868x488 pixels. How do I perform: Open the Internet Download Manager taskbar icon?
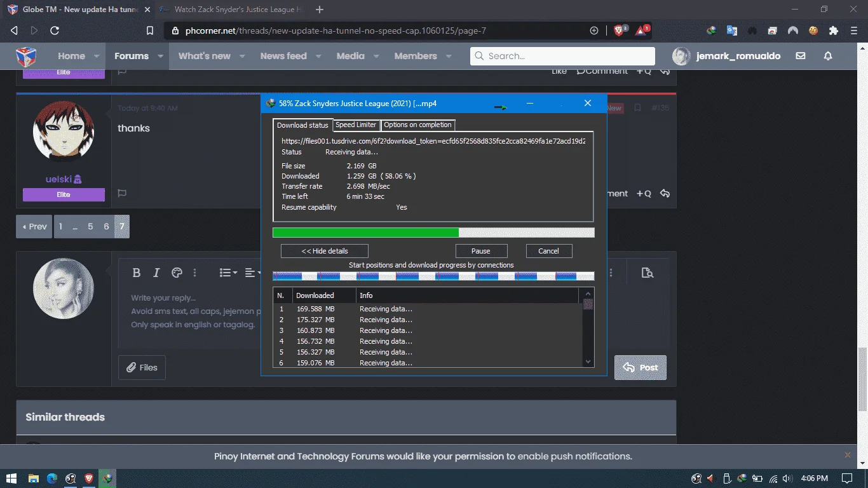(x=108, y=478)
